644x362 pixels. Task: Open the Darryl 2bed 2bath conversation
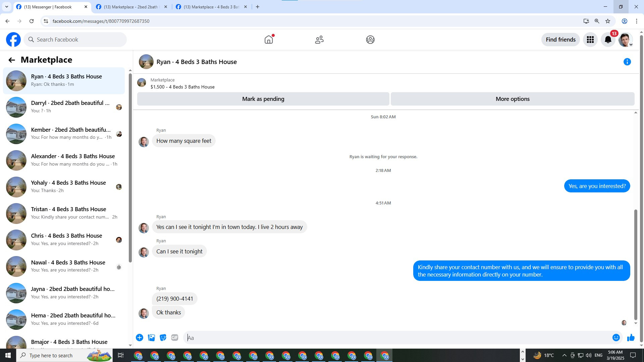tap(64, 107)
